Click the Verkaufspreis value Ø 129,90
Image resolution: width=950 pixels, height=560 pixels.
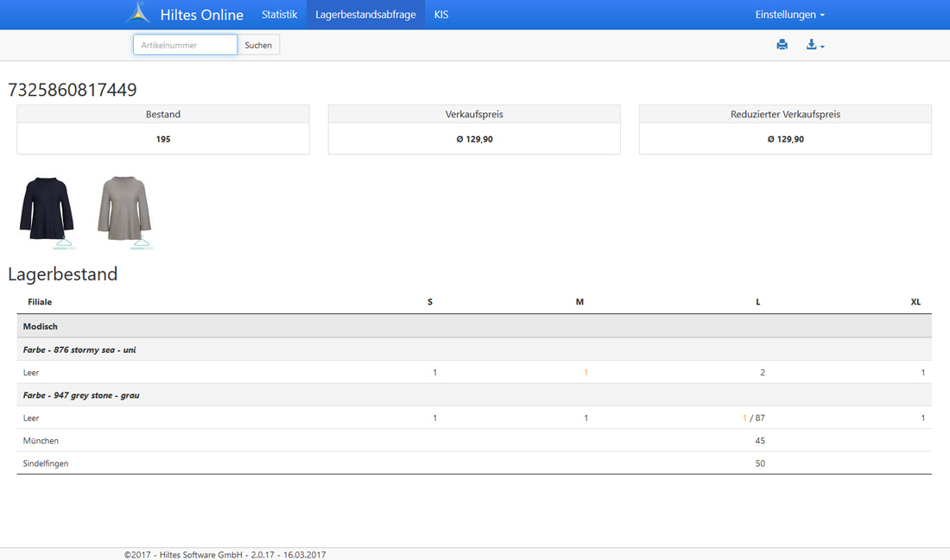(x=474, y=139)
